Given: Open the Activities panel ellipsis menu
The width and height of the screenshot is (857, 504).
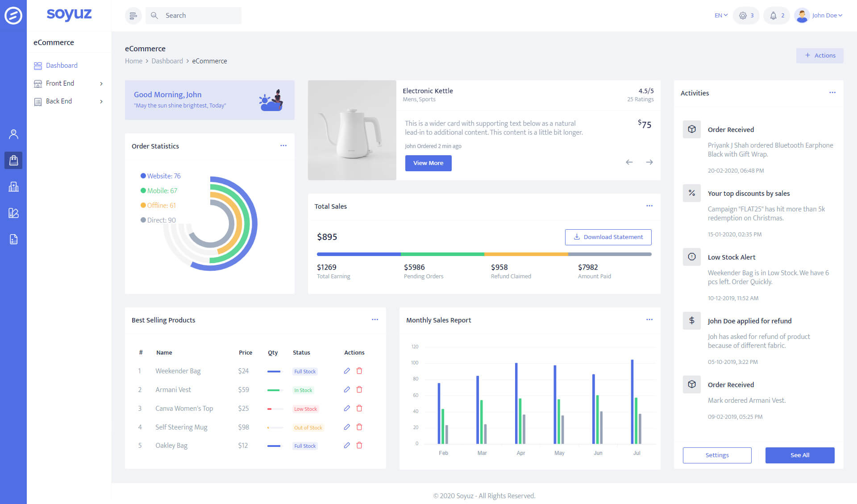Looking at the screenshot, I should [832, 92].
